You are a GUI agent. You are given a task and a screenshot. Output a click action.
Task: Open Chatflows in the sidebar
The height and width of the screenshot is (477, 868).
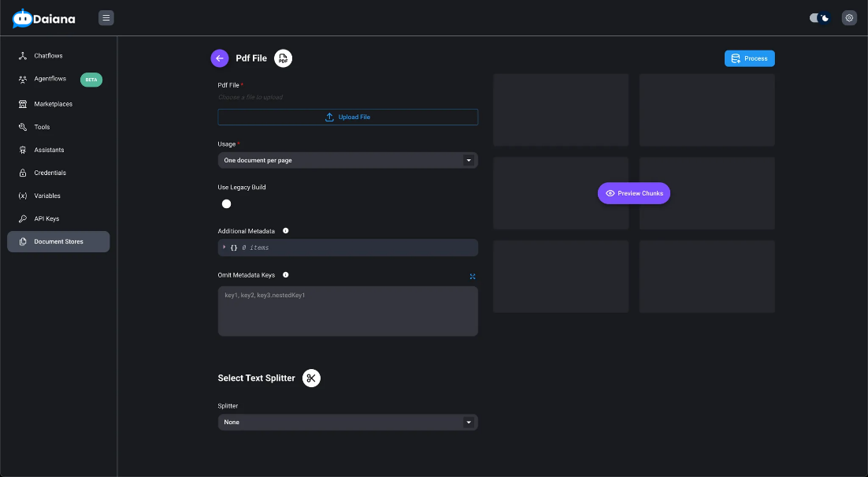coord(48,56)
